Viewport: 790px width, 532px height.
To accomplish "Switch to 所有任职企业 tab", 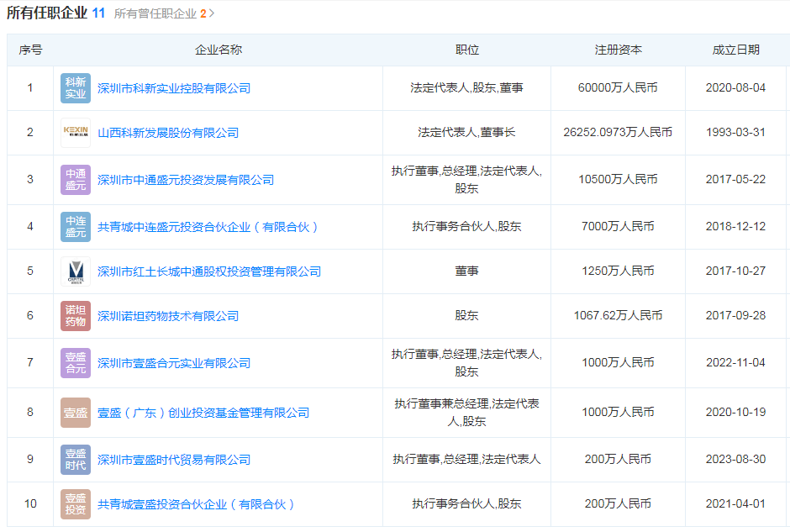I will click(56, 13).
